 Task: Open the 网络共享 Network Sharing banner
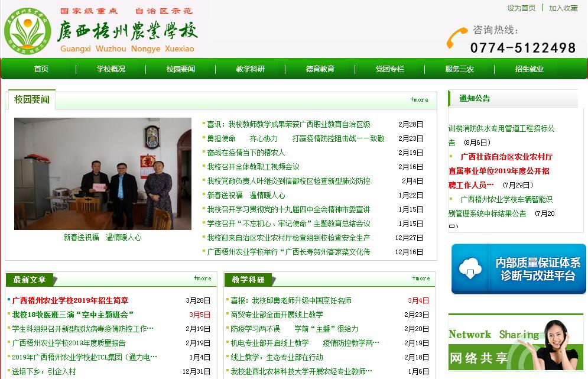tap(517, 342)
